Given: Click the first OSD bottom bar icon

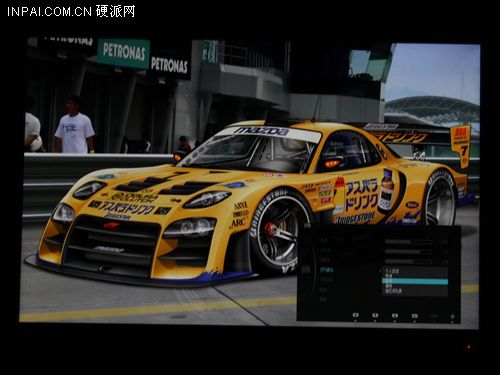Looking at the screenshot, I should pyautogui.click(x=356, y=315).
